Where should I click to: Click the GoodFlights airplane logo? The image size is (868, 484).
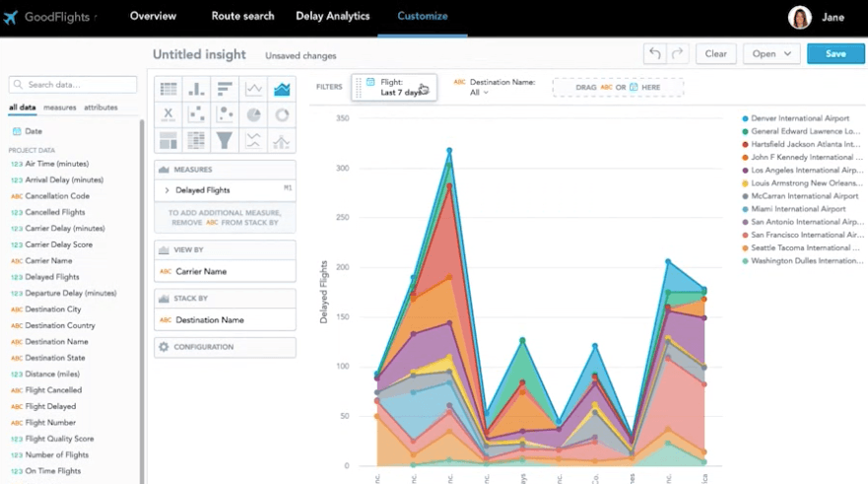pos(10,17)
